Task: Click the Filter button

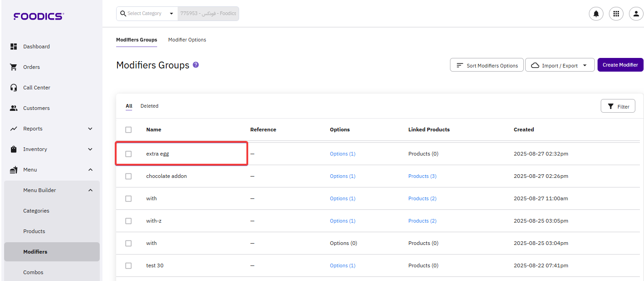Action: pos(618,106)
